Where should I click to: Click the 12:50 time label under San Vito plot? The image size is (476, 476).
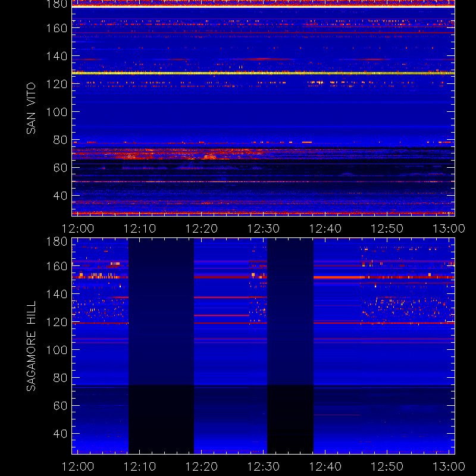pyautogui.click(x=387, y=228)
